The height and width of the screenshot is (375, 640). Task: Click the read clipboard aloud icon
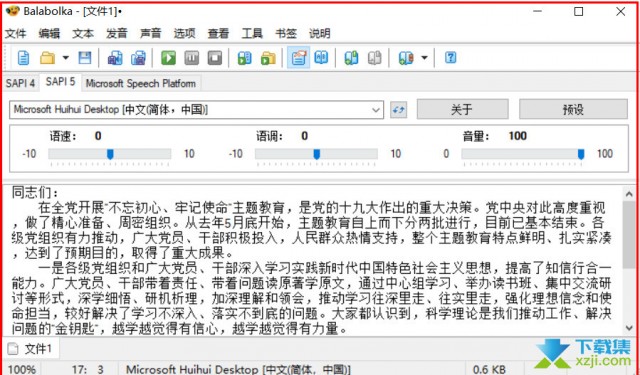point(244,58)
